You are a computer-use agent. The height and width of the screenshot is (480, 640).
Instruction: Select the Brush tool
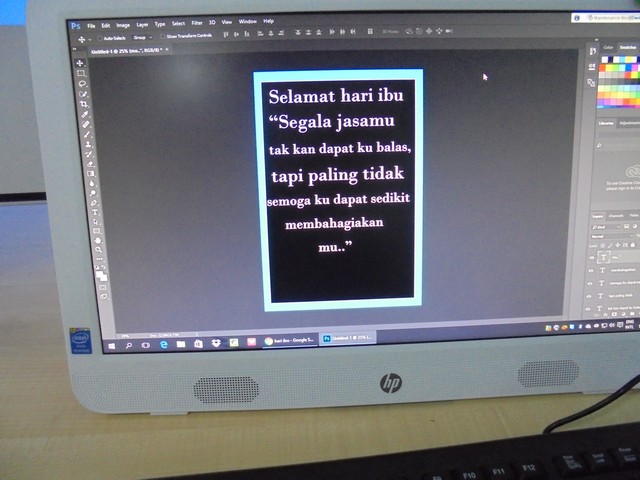point(87,134)
